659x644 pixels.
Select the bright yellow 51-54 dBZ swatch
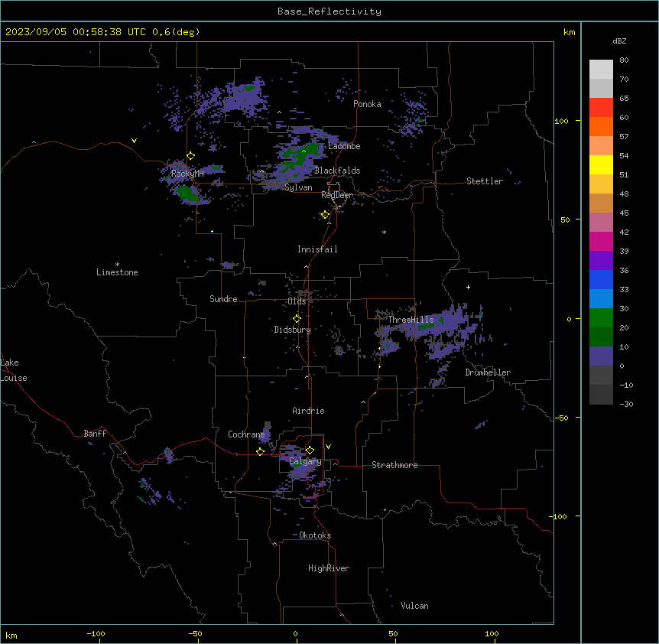click(601, 164)
